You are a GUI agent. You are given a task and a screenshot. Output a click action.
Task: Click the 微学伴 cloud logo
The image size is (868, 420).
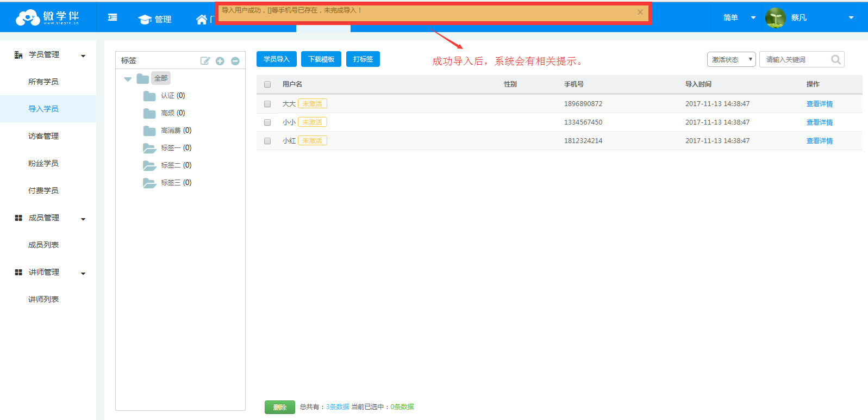coord(47,17)
